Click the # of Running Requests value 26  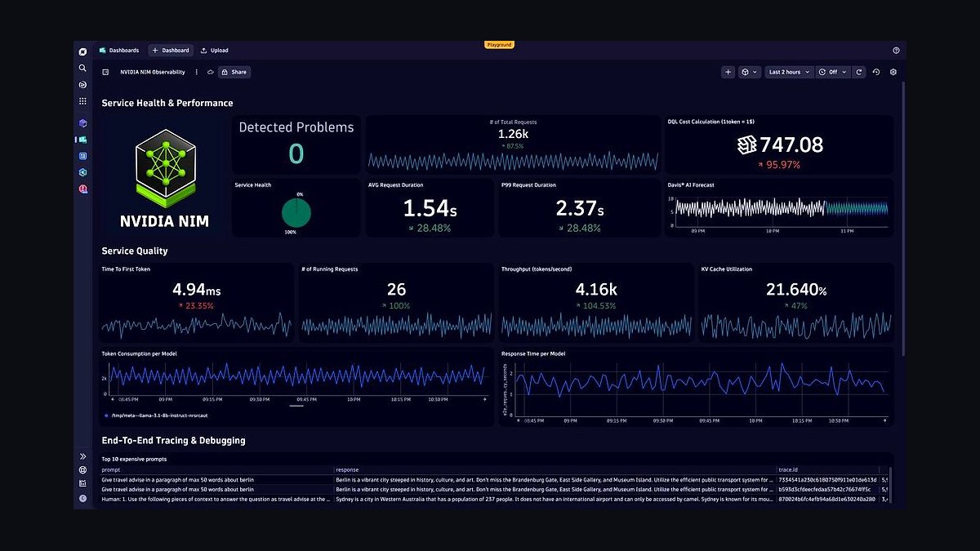(396, 289)
